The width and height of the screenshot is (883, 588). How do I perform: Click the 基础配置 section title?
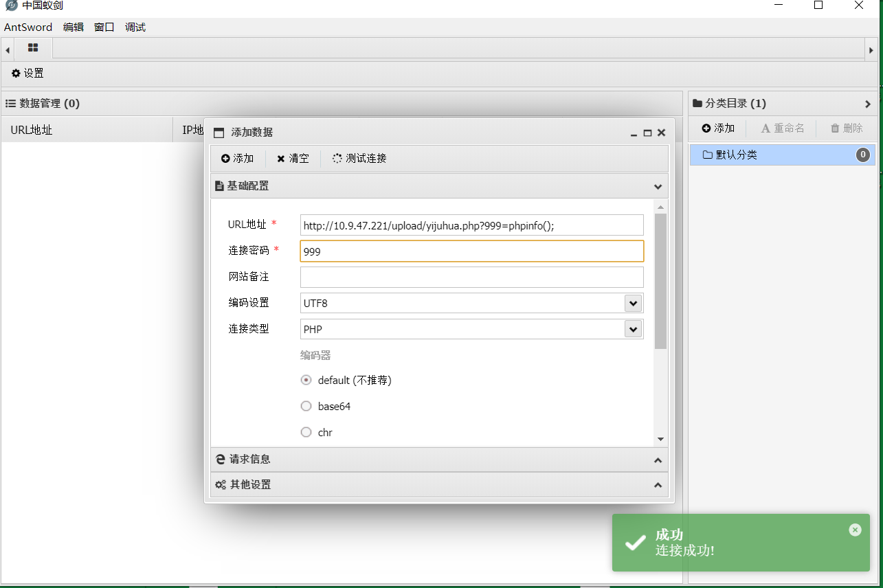click(248, 186)
